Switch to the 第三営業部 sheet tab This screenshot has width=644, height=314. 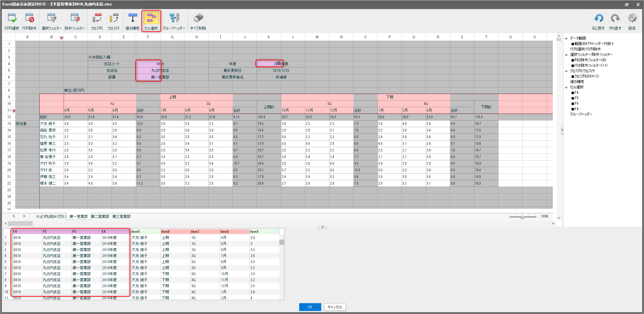[121, 216]
